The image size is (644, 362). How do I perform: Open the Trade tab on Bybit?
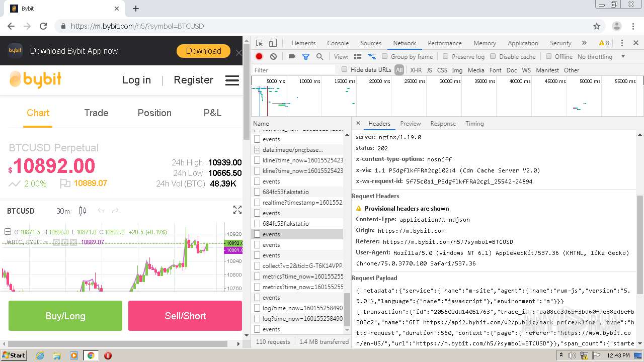coord(96,113)
